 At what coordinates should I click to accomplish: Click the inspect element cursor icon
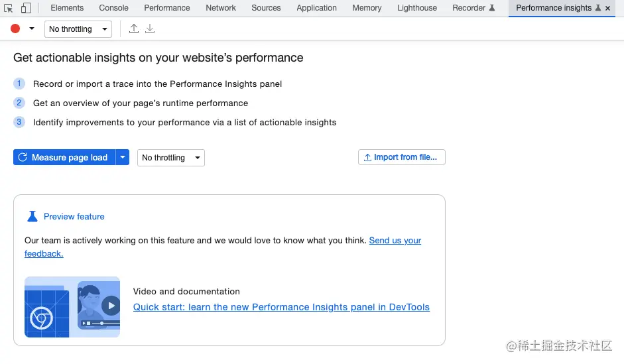(x=9, y=9)
